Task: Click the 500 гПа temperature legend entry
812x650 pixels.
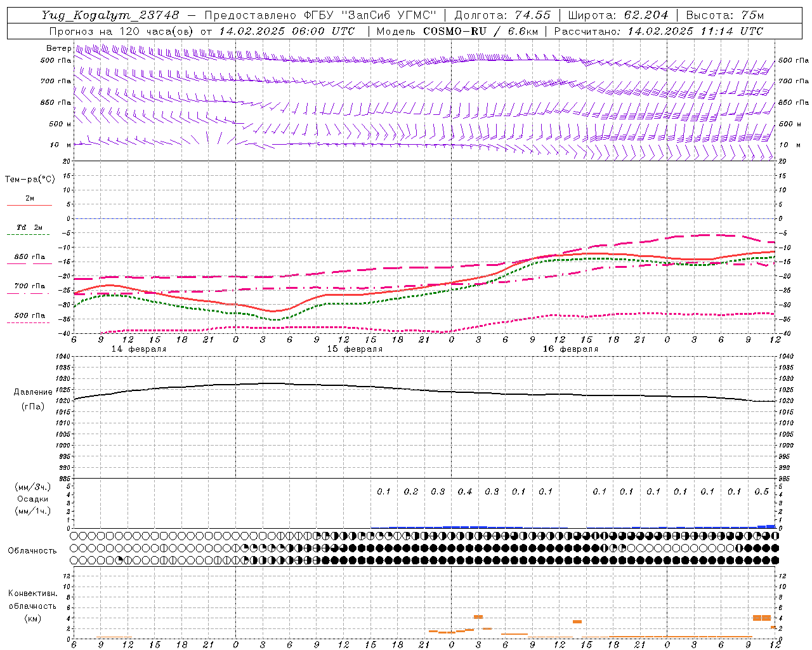Action: pyautogui.click(x=29, y=317)
